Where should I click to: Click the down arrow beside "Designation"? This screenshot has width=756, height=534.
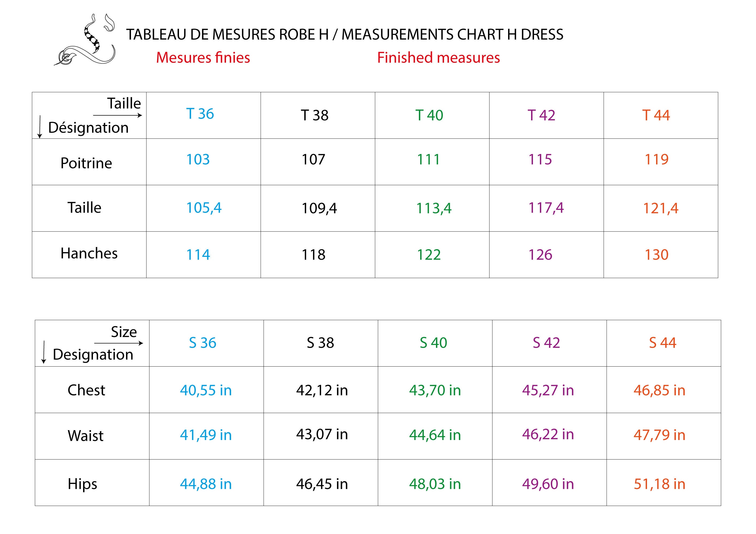click(x=44, y=352)
